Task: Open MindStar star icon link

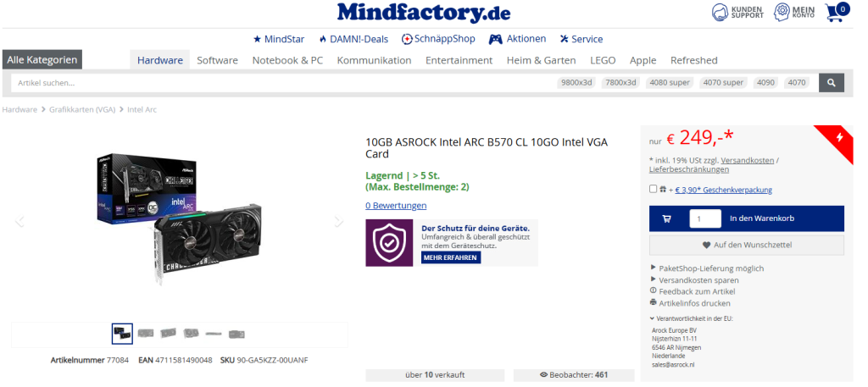Action: tap(257, 39)
